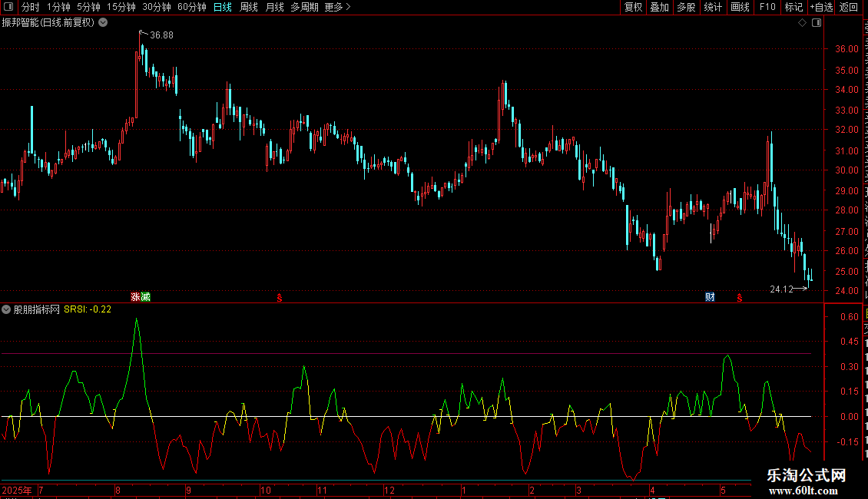
Task: Select the 60分钟 period
Action: [192, 7]
